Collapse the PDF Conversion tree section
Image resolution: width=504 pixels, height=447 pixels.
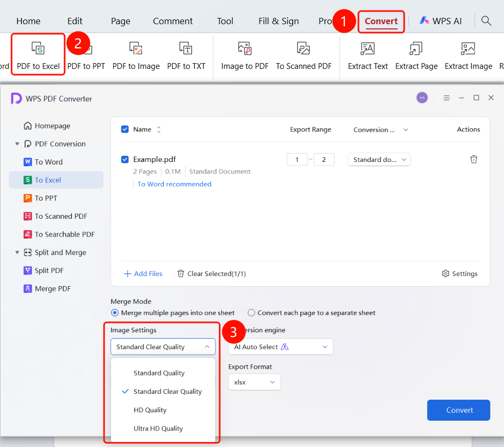tap(17, 144)
